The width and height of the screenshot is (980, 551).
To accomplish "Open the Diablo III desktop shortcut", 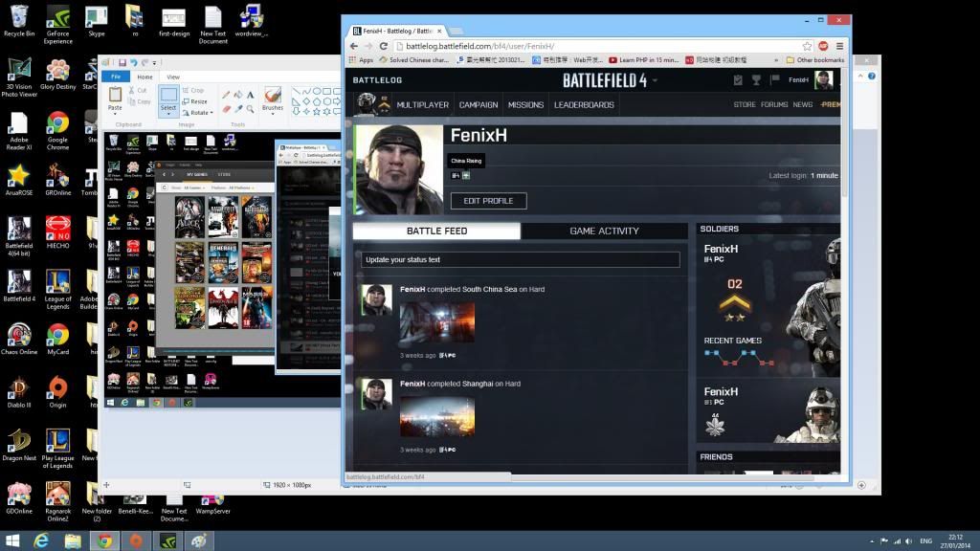I will pyautogui.click(x=19, y=392).
